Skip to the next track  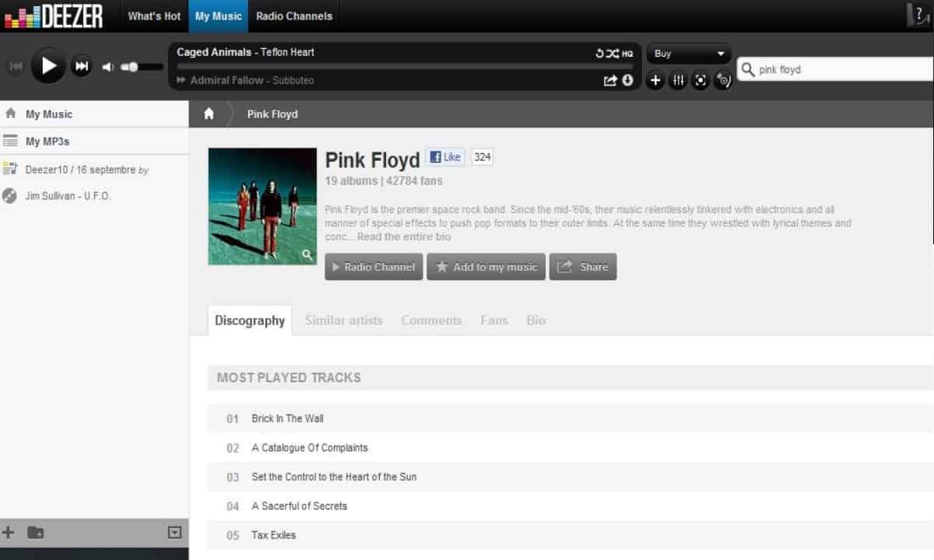click(x=82, y=66)
